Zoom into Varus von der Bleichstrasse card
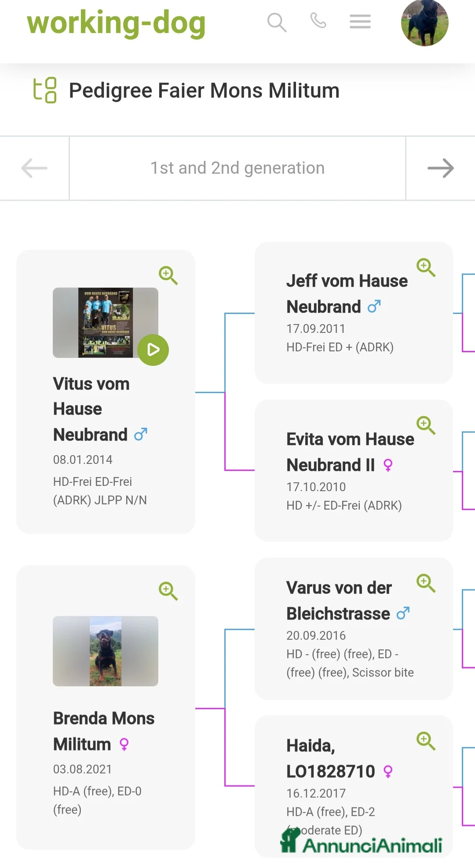The width and height of the screenshot is (475, 868). pos(426,583)
